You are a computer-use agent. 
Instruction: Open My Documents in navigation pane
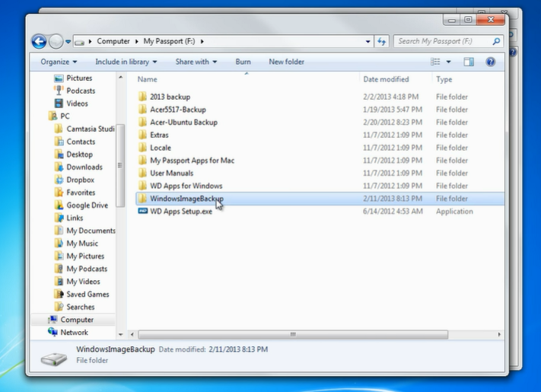[x=91, y=231]
